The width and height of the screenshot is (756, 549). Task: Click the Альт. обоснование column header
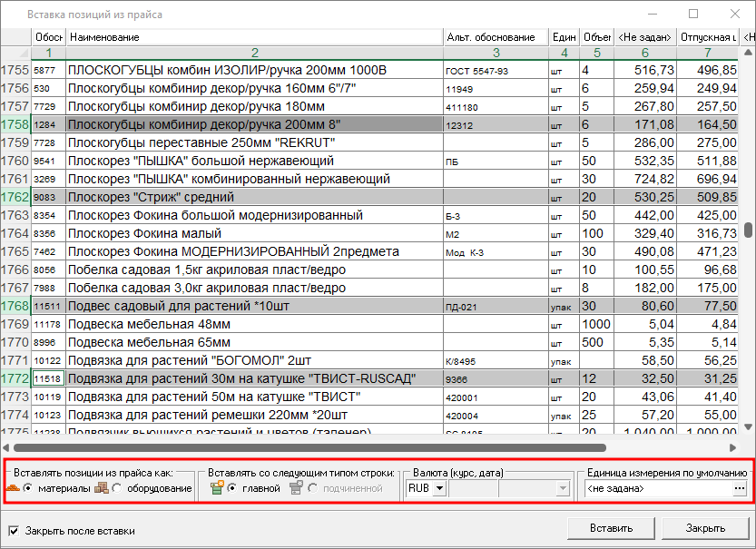click(x=495, y=37)
